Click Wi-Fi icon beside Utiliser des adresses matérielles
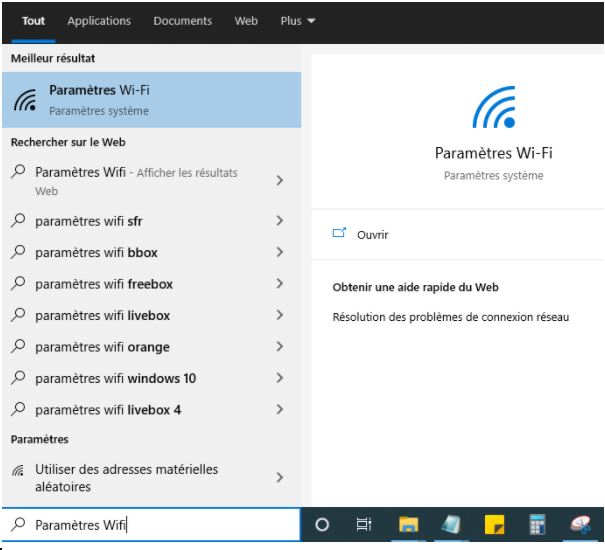The height and width of the screenshot is (550, 605). [x=18, y=470]
